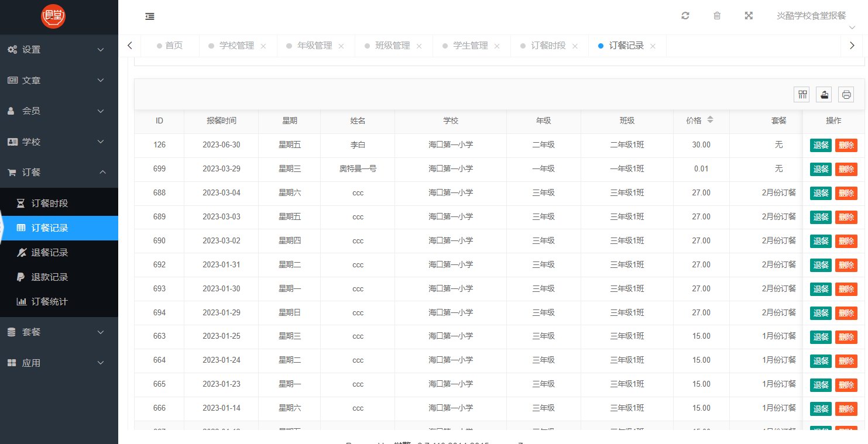Viewport: 868px width, 444px height.
Task: Switch to the 年级管理 tab
Action: coord(314,46)
